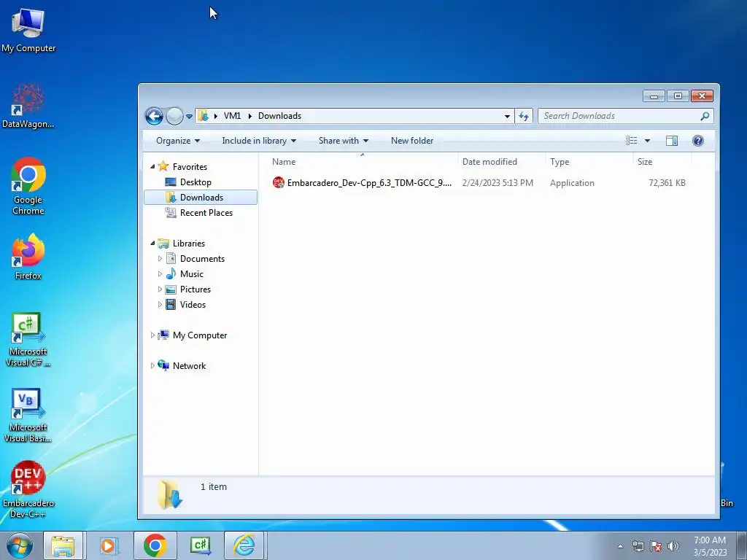
Task: Select Desktop under Favorites
Action: (196, 182)
